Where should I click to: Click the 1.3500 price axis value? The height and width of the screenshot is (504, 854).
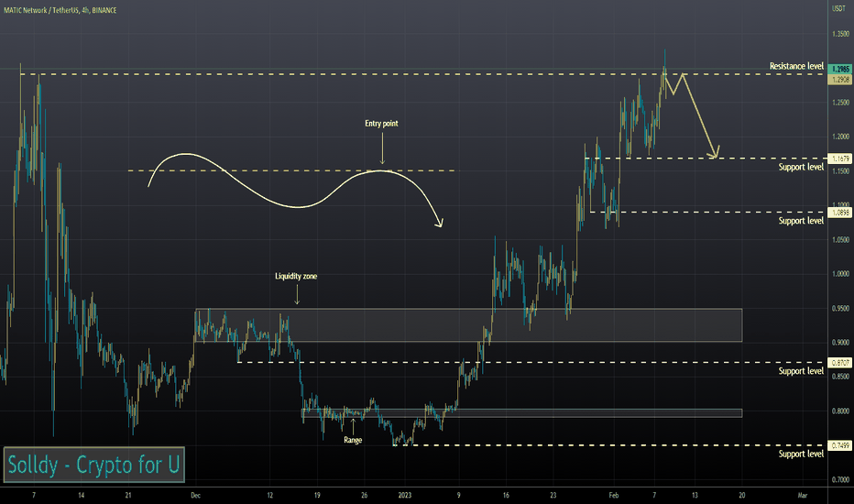840,34
